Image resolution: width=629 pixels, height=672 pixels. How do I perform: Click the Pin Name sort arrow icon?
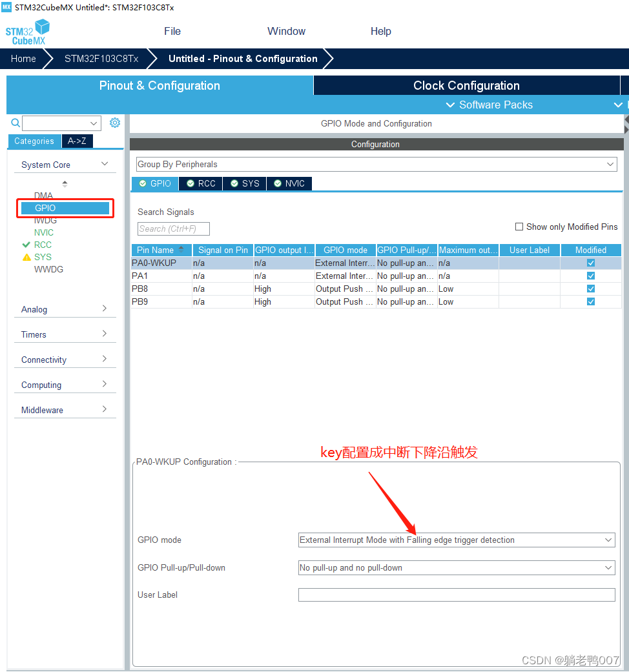tap(181, 249)
